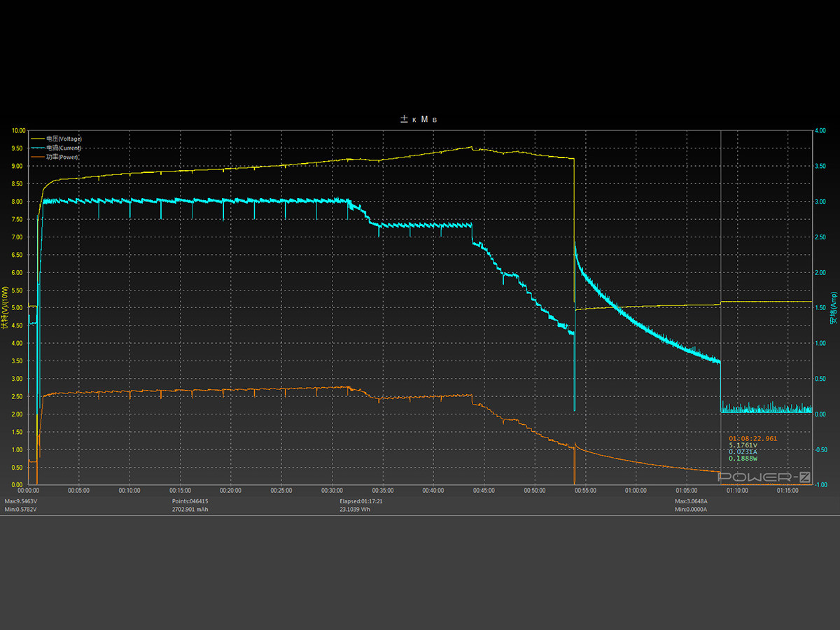Click the left voltage axis title

5,308
